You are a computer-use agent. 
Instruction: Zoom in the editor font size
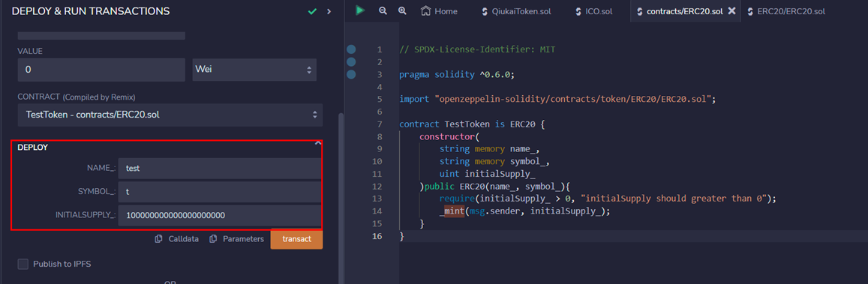point(402,10)
